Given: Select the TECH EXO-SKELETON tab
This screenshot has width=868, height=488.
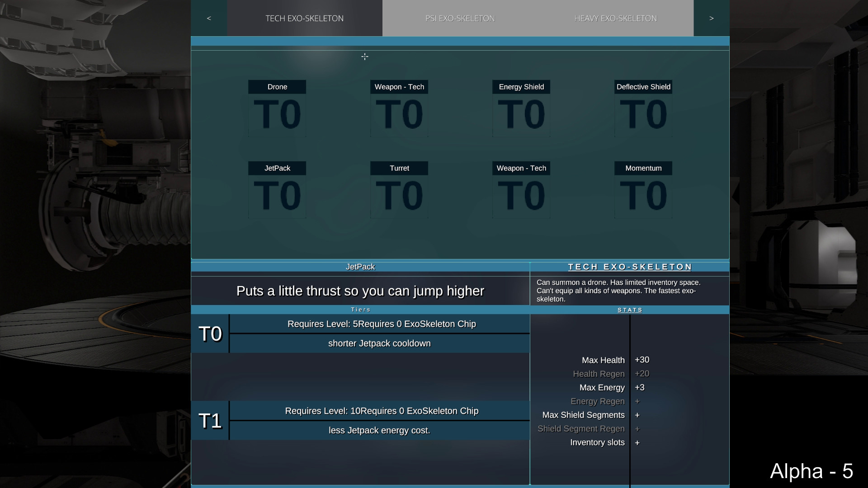Looking at the screenshot, I should click(x=304, y=18).
